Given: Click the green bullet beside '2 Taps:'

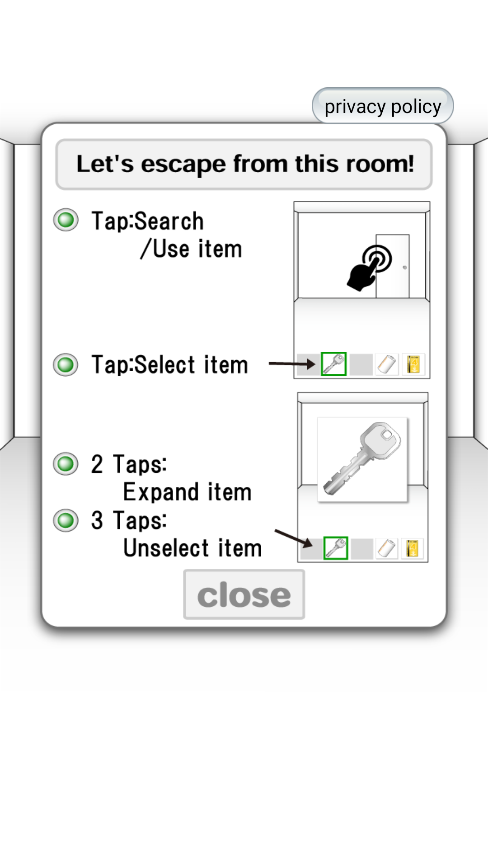Looking at the screenshot, I should [66, 464].
